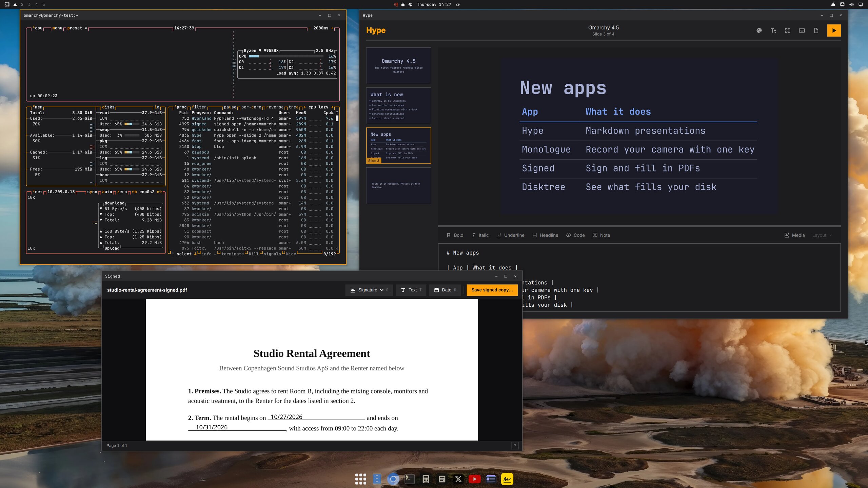The image size is (868, 488).
Task: Apply Bold formatting in Hype editor
Action: pyautogui.click(x=455, y=235)
